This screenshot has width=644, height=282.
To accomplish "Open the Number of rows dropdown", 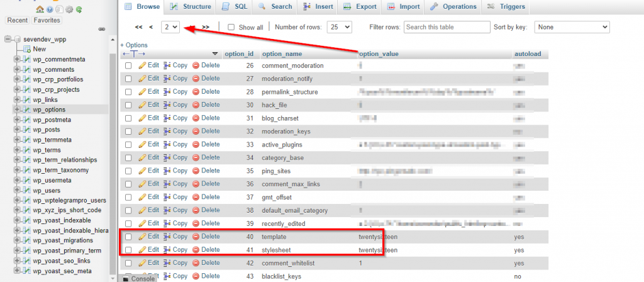I will point(340,27).
